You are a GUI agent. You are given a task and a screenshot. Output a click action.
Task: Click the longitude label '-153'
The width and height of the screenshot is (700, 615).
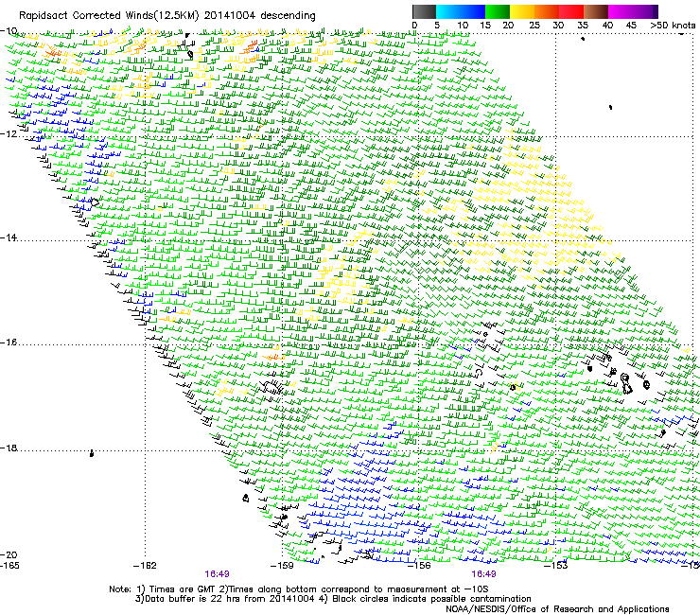[556, 566]
